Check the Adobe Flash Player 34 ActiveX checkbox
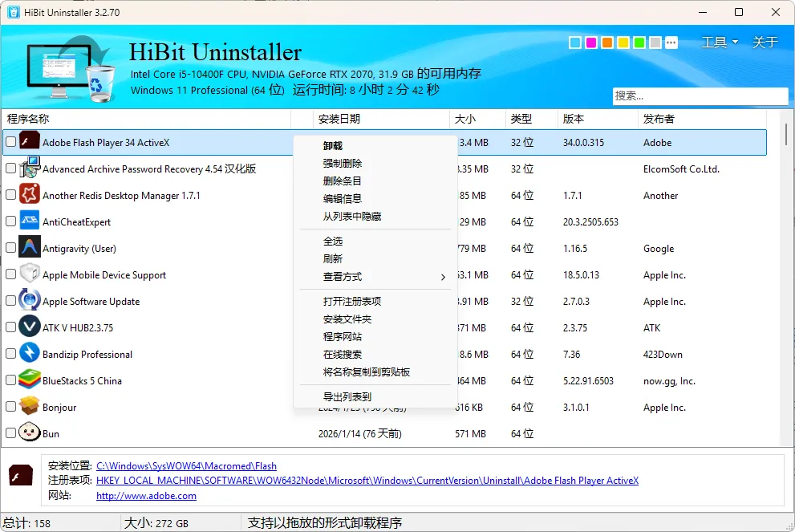This screenshot has width=795, height=532. 10,142
